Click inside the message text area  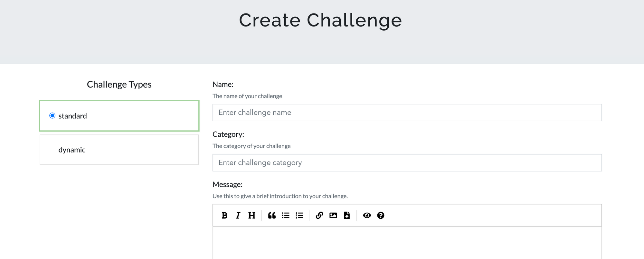[x=407, y=242]
